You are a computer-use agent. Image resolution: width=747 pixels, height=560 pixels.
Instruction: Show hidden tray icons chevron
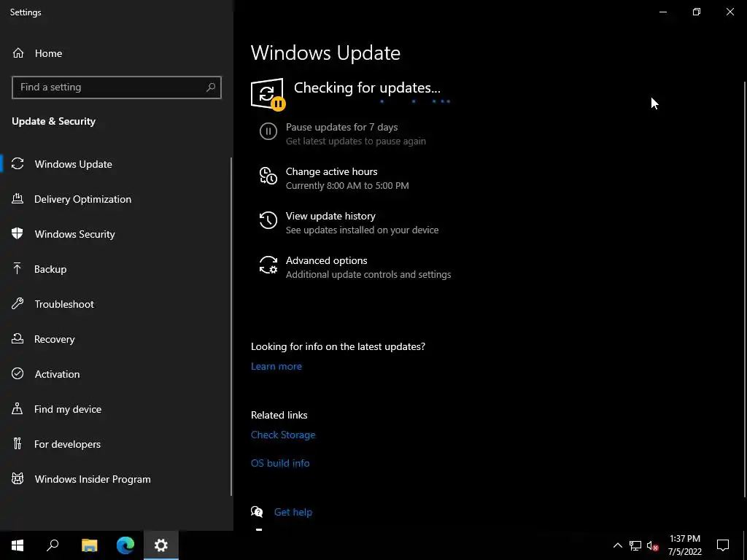click(x=617, y=545)
